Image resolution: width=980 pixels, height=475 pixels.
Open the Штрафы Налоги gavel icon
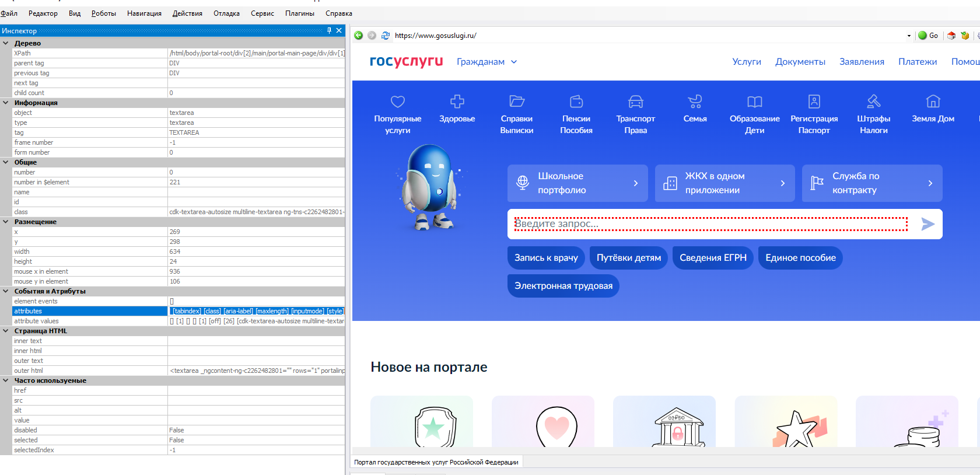click(874, 102)
